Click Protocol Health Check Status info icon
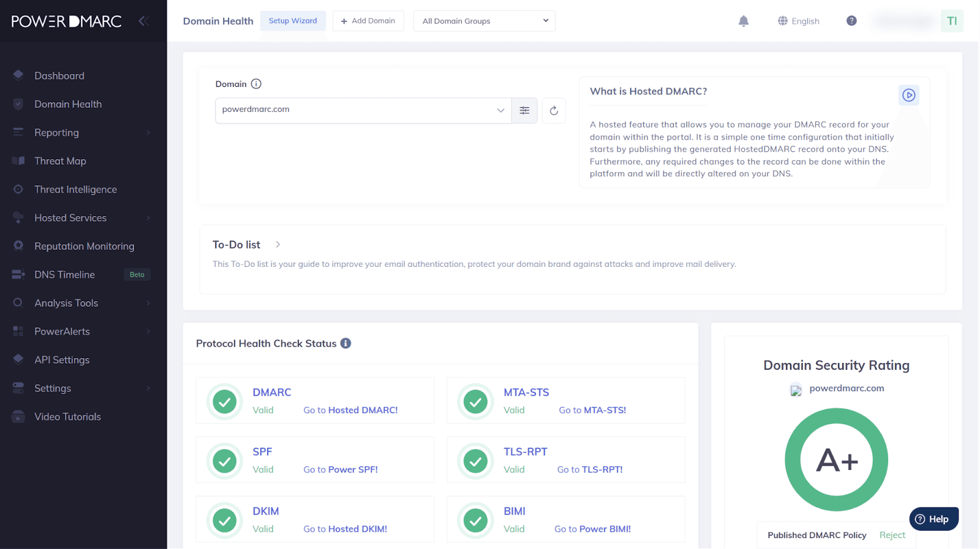 [x=345, y=343]
